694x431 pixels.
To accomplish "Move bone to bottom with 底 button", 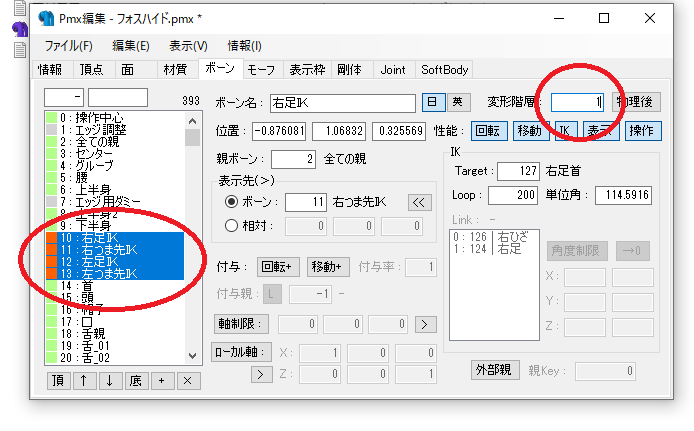I will tap(136, 381).
